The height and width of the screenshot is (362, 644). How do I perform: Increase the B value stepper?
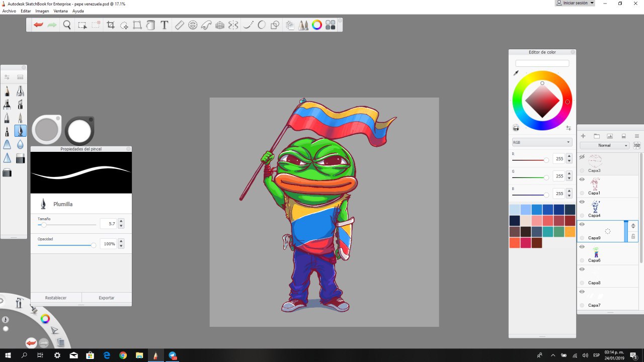click(x=569, y=191)
